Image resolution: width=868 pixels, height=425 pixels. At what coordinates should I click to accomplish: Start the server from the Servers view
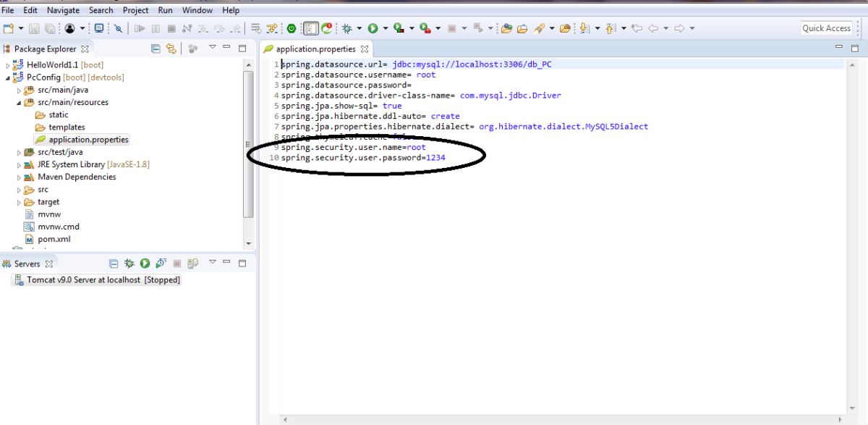(x=145, y=264)
